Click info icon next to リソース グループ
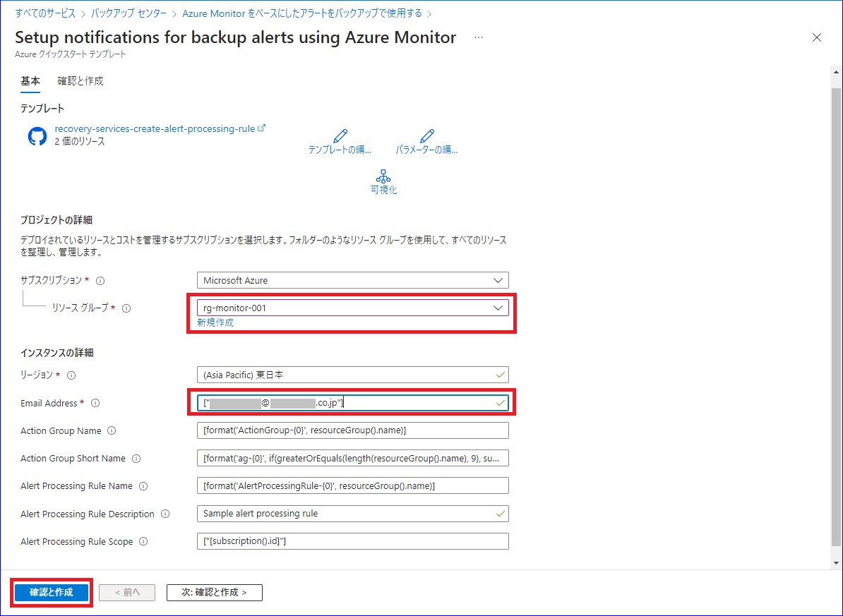 [x=126, y=308]
